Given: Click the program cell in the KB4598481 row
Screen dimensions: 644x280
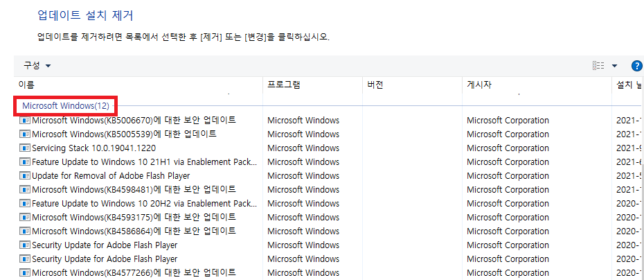Looking at the screenshot, I should [303, 189].
